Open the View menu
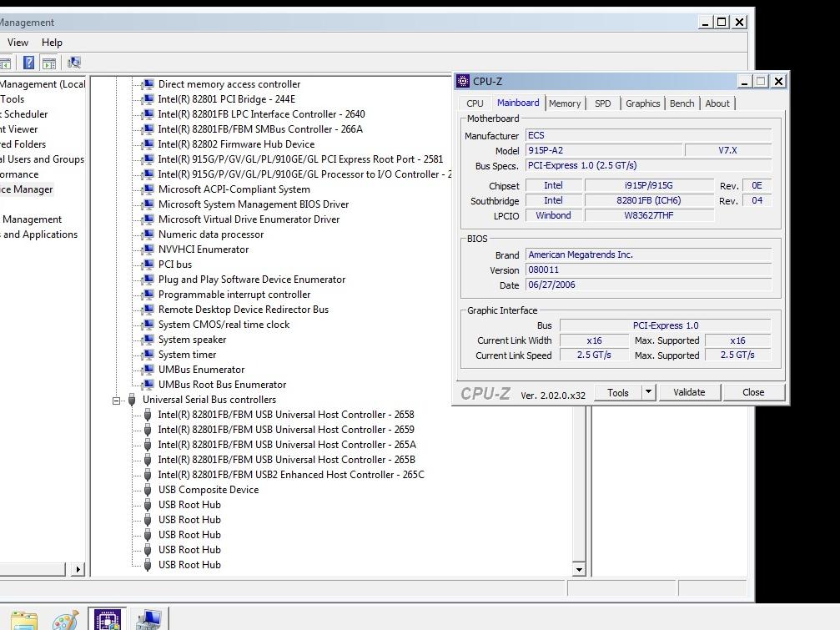The height and width of the screenshot is (630, 840). tap(18, 43)
